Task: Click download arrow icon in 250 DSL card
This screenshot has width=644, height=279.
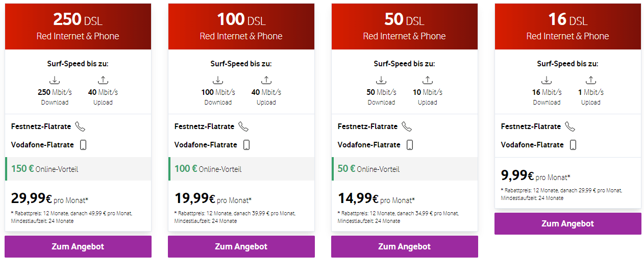Action: [55, 80]
